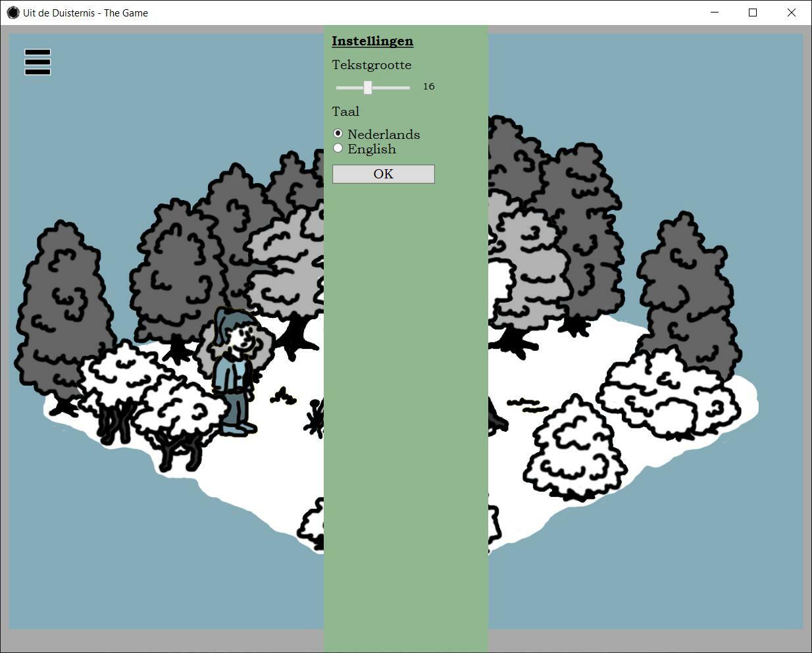Select the Nederlands language radio button
The image size is (812, 653).
tap(338, 134)
